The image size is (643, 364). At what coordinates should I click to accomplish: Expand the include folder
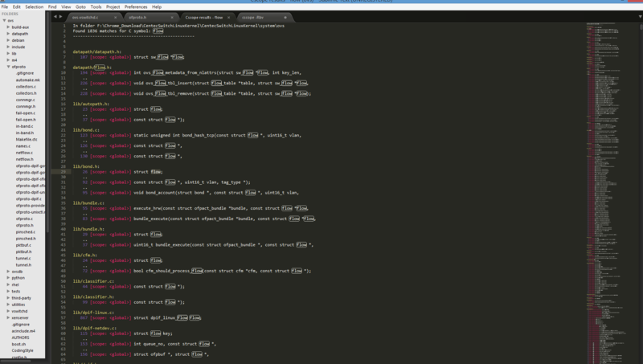tap(8, 47)
